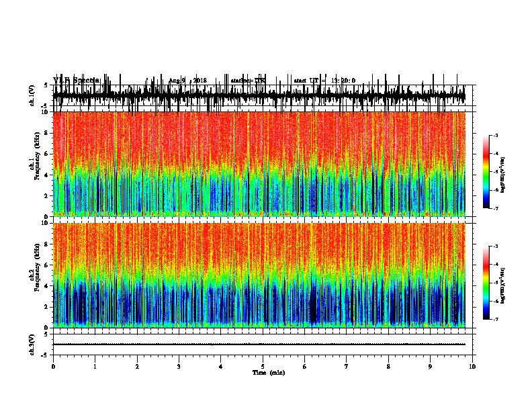532x411 pixels.
Task: Click the ch.1 frequency tick label 8
Action: [x=47, y=133]
